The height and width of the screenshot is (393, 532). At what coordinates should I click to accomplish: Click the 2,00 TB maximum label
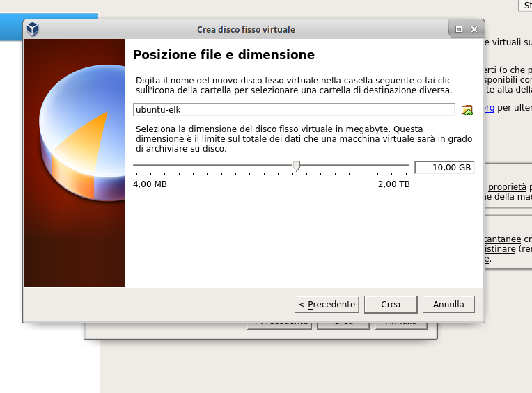pos(394,184)
